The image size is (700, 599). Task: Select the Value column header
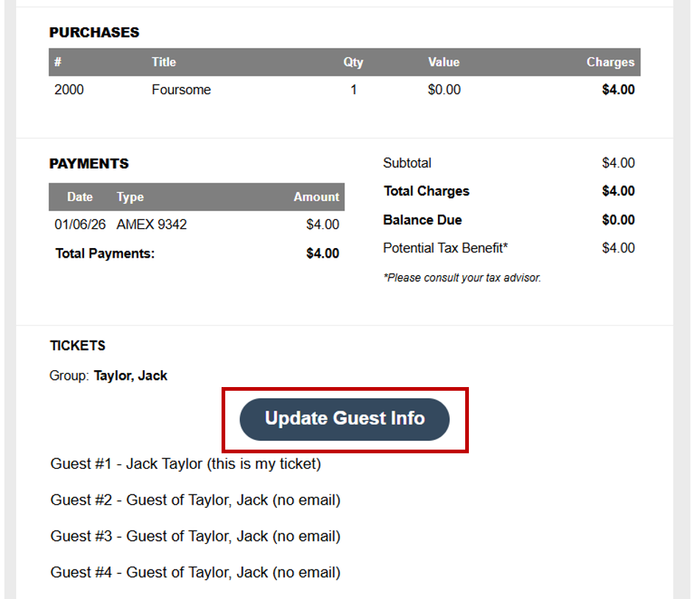point(443,63)
